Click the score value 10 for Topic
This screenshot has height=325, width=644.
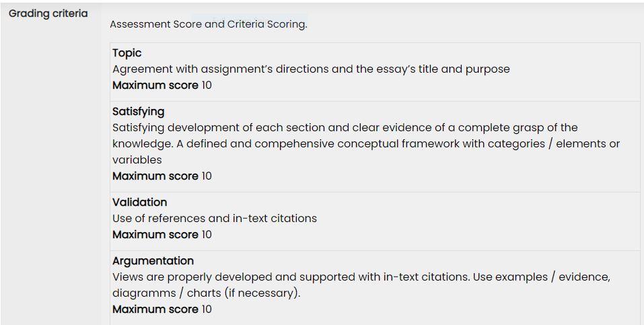[207, 85]
